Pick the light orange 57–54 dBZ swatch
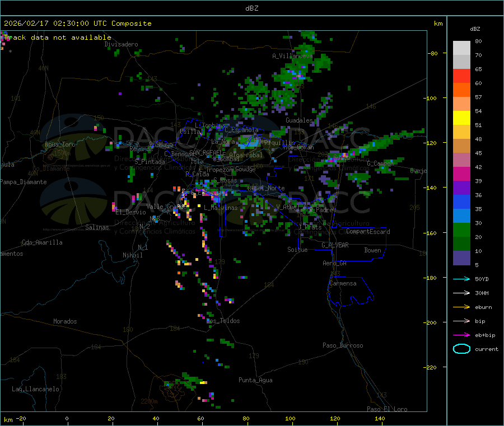This screenshot has height=426, width=504. click(x=461, y=104)
